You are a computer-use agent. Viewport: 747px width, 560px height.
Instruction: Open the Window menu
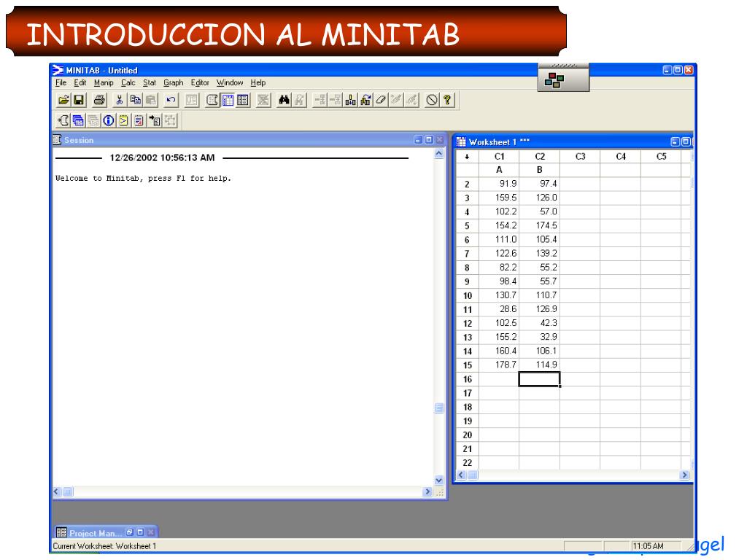point(230,83)
